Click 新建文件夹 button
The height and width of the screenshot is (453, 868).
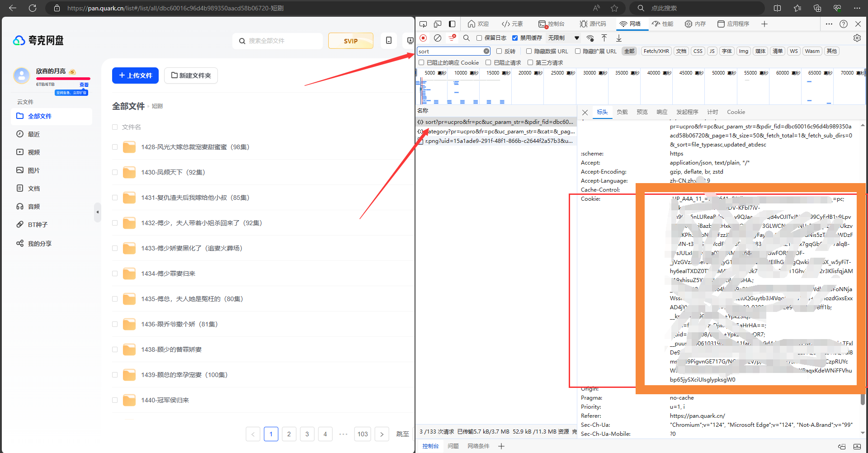pyautogui.click(x=191, y=75)
